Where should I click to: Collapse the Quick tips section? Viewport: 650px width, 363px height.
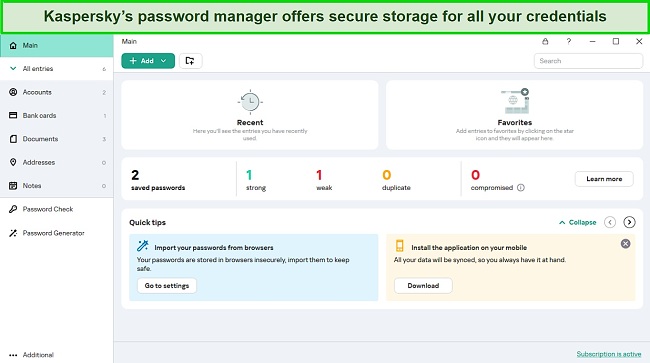[x=577, y=223]
